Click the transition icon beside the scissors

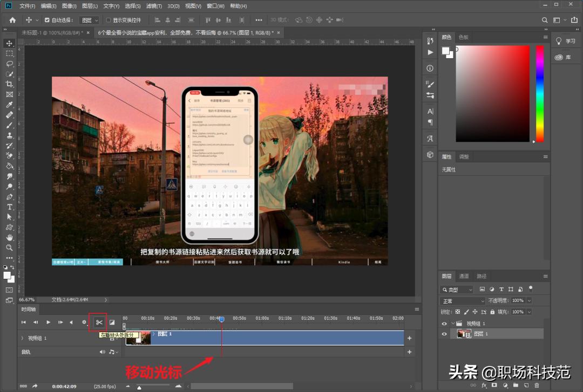(112, 322)
